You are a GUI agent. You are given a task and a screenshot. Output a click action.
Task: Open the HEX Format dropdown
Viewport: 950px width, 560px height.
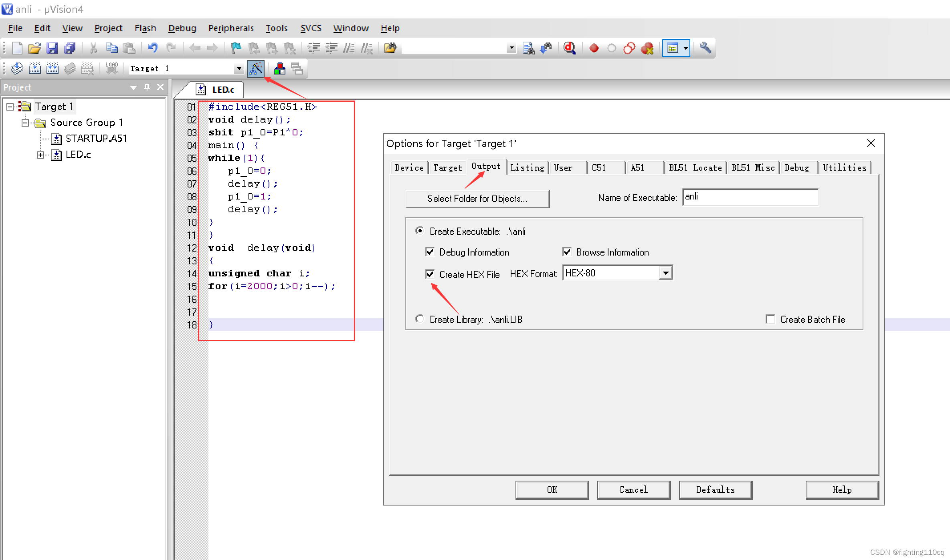[x=665, y=273]
